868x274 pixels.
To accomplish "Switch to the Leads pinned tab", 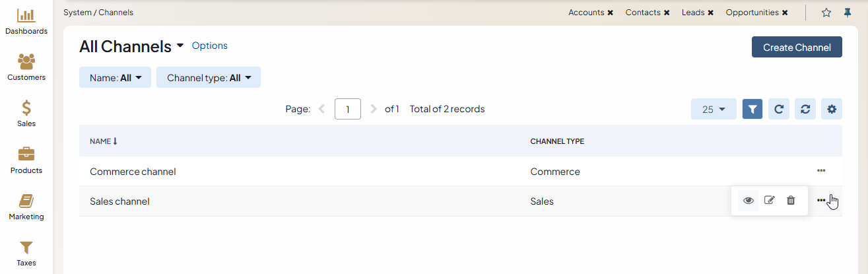I will click(693, 13).
